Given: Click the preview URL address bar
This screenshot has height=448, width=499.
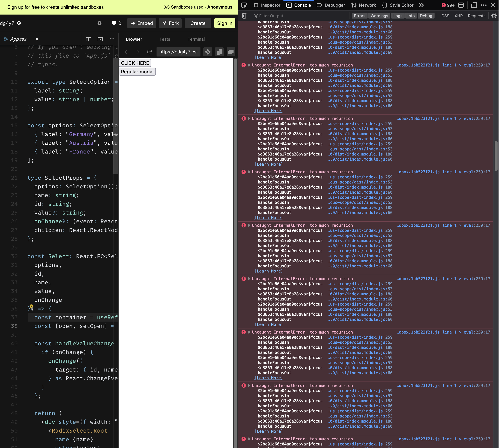Looking at the screenshot, I should pos(178,52).
